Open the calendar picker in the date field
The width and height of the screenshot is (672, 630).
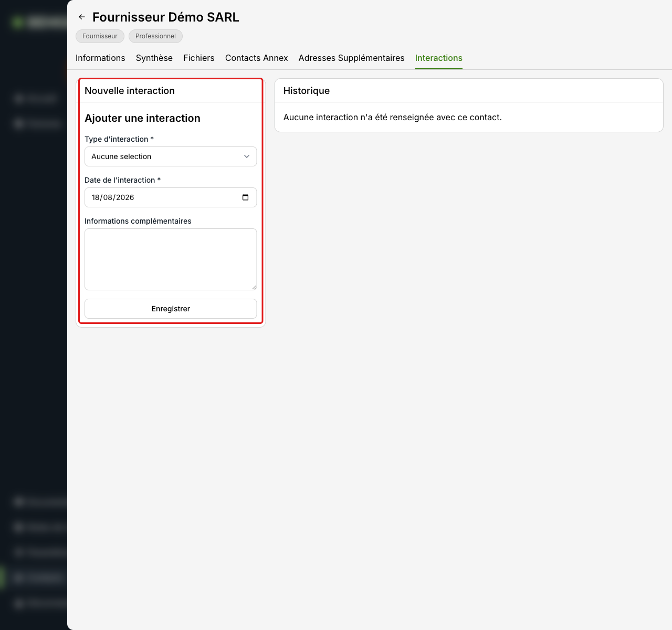pos(245,197)
